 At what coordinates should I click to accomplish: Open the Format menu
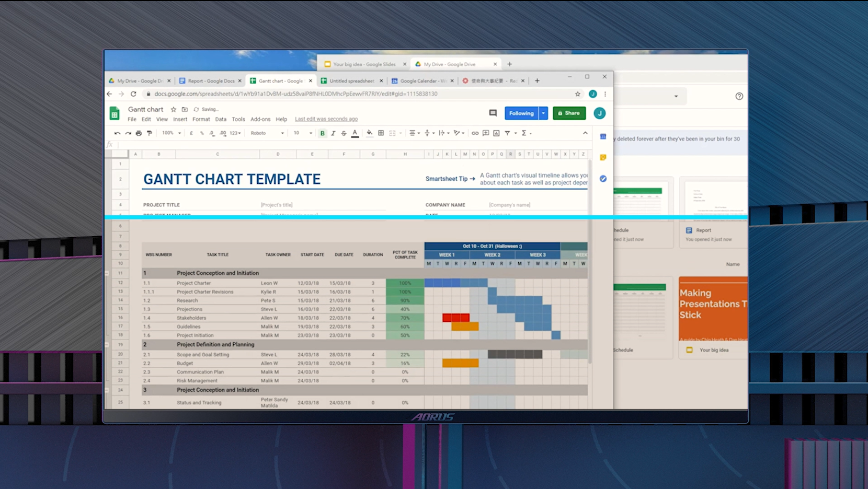pyautogui.click(x=201, y=119)
